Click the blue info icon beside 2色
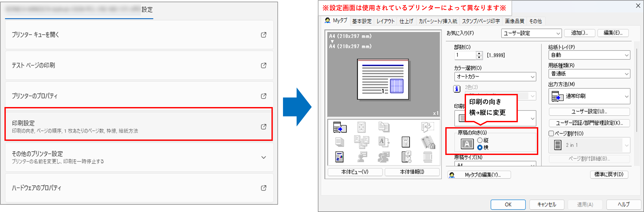This screenshot has height=212, width=644. click(x=457, y=89)
